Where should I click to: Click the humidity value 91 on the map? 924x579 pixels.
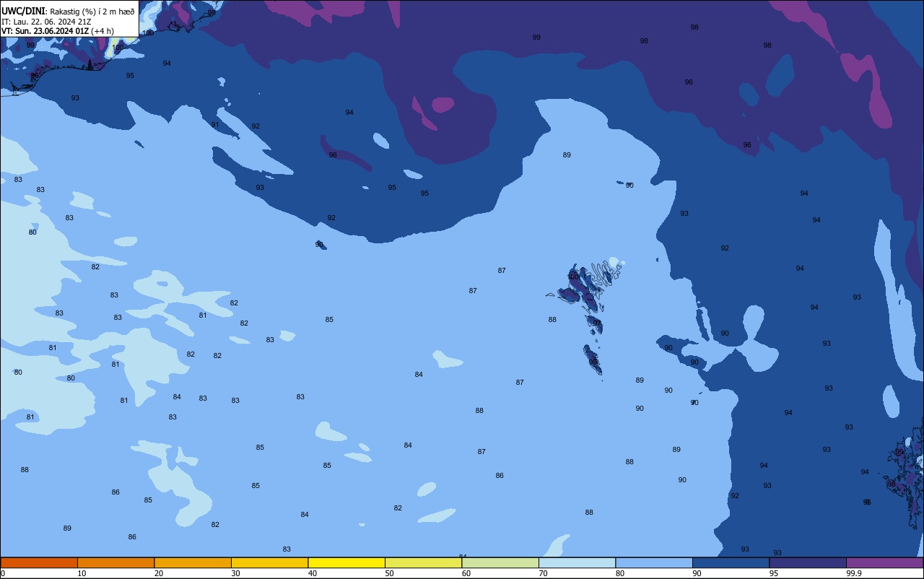pyautogui.click(x=214, y=124)
